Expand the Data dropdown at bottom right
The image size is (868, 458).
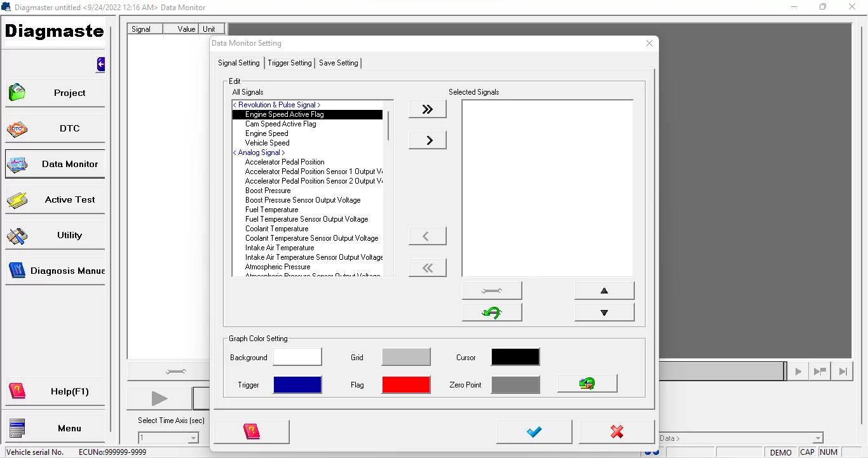click(818, 438)
